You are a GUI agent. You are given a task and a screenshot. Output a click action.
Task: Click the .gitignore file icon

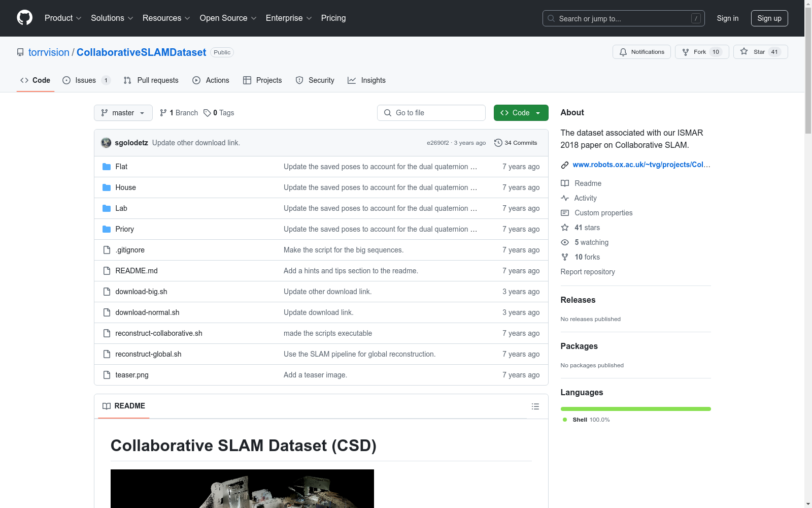tap(107, 250)
